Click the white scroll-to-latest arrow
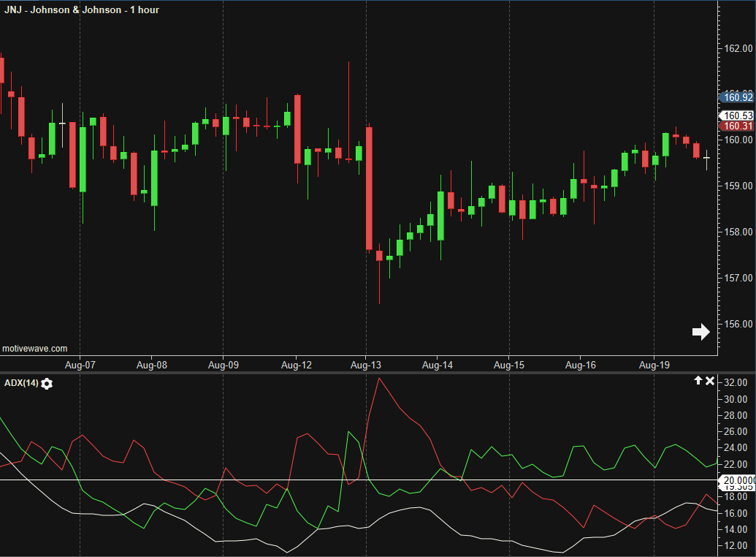 (700, 332)
